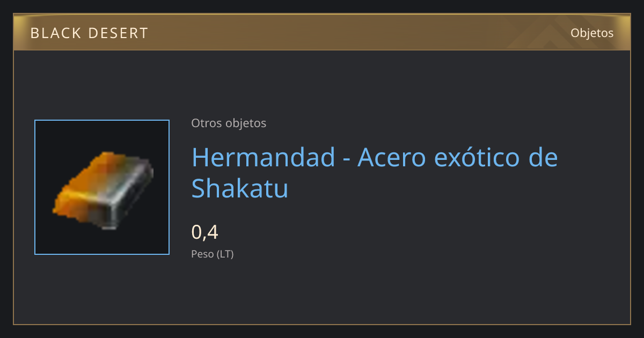
Task: Click the weight value 0,4
Action: point(204,232)
